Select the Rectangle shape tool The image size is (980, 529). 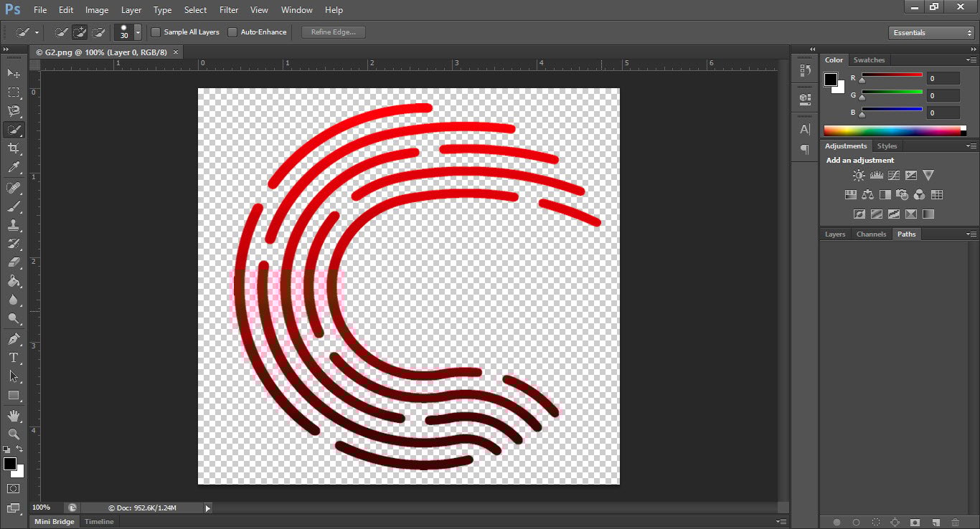(x=14, y=395)
